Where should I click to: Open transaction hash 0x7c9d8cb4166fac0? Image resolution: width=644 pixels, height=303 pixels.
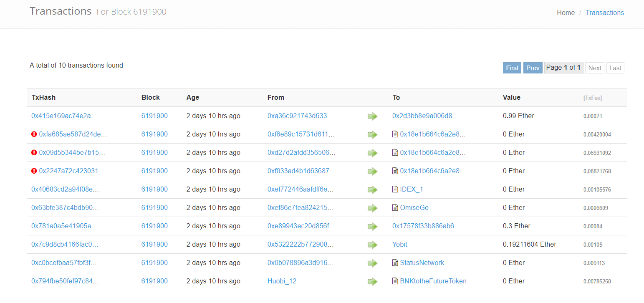coord(65,245)
